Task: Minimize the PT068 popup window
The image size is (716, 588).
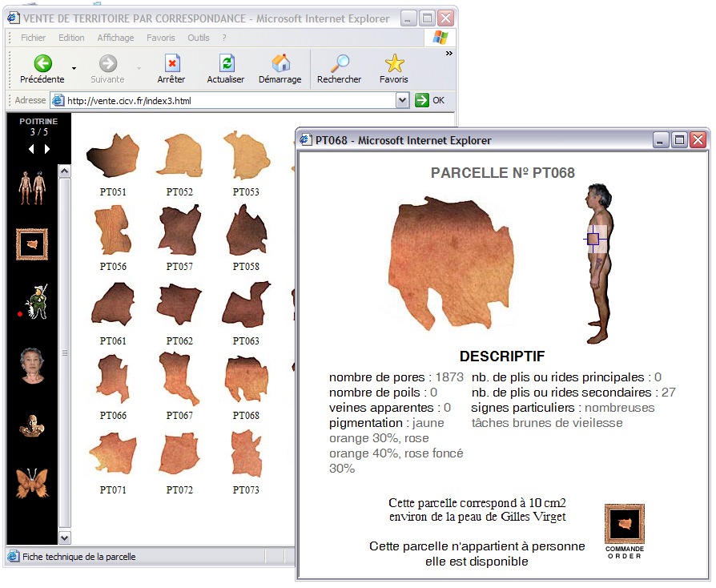Action: (x=660, y=140)
